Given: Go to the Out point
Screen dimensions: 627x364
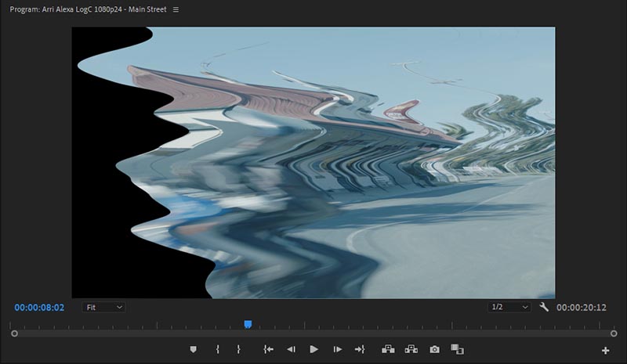Looking at the screenshot, I should 360,350.
